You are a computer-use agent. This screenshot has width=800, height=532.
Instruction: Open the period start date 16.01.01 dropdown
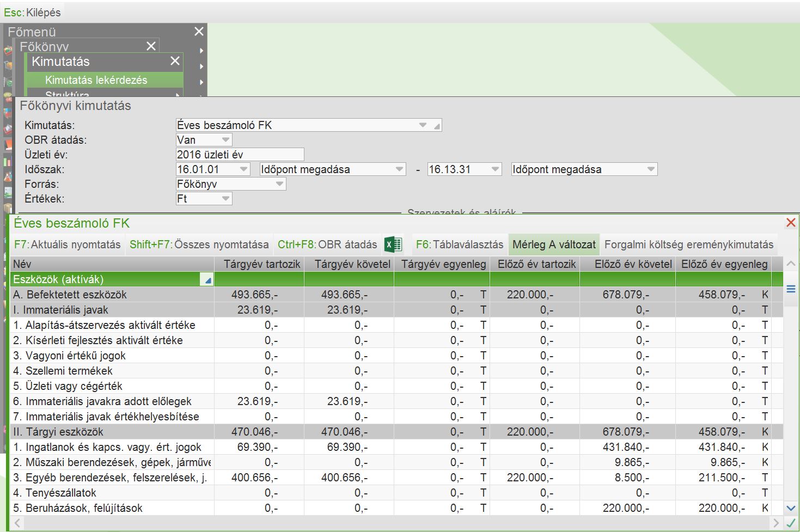[243, 169]
